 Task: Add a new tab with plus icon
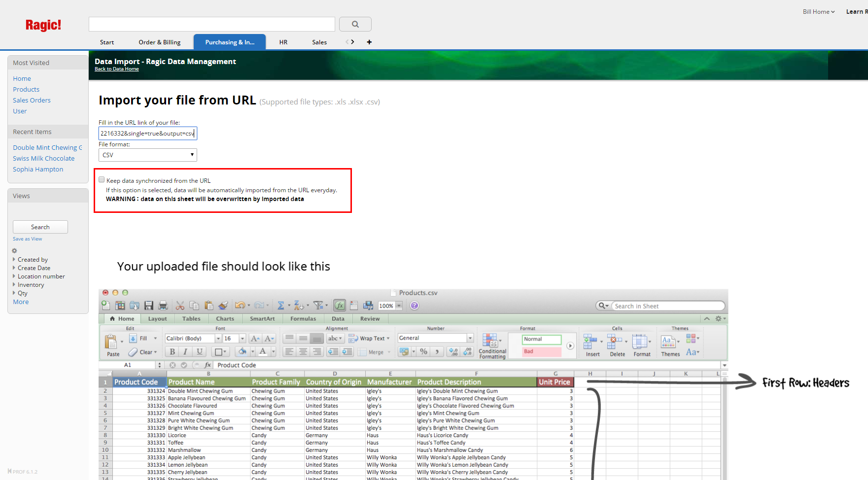pos(369,42)
